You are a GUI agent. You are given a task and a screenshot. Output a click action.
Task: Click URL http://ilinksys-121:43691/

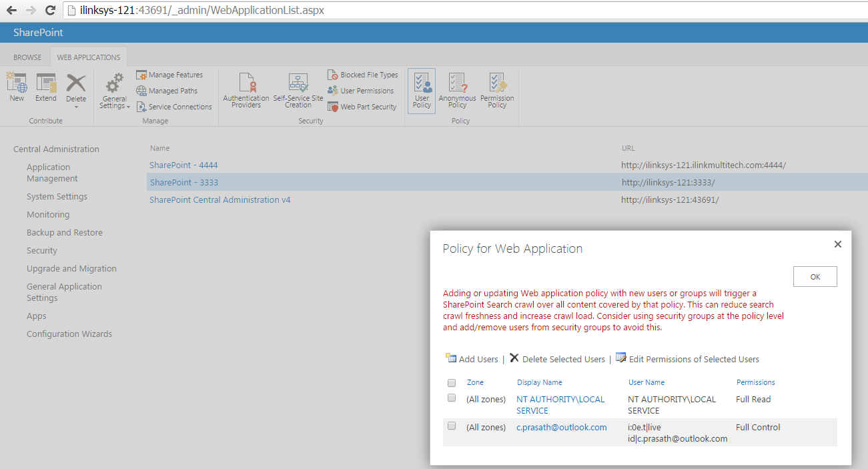coord(670,200)
